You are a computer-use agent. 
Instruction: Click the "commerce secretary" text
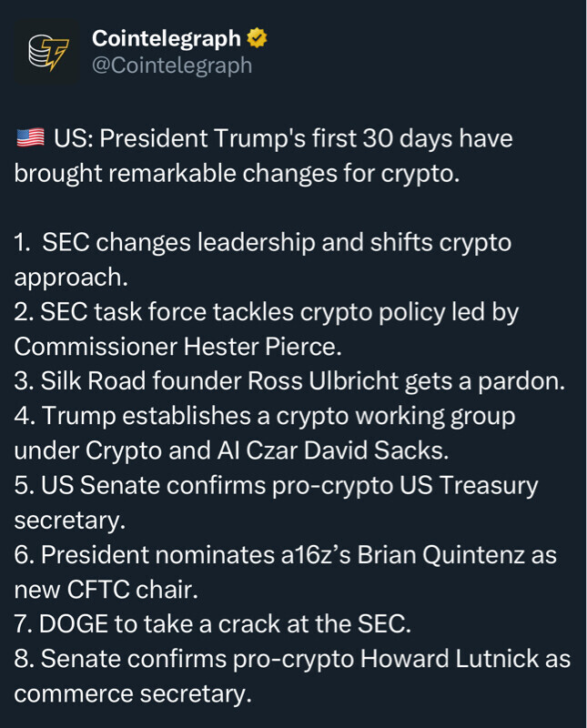tap(132, 693)
